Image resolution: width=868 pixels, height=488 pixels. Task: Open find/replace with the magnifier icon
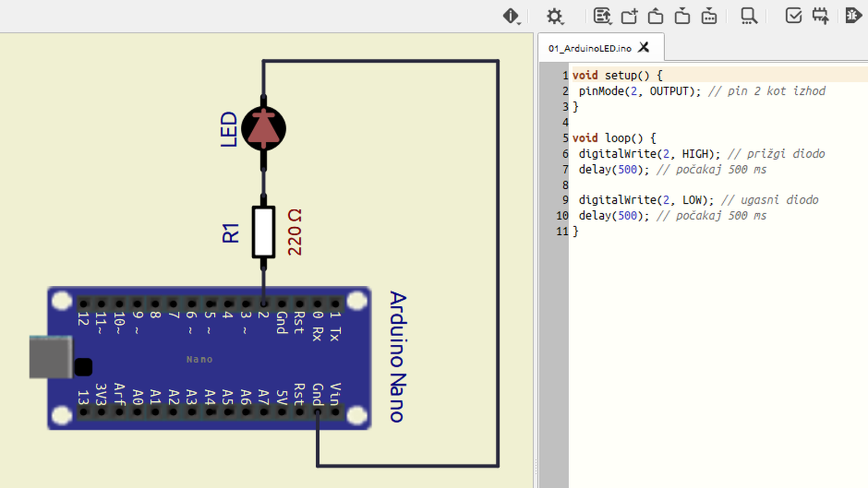[749, 16]
